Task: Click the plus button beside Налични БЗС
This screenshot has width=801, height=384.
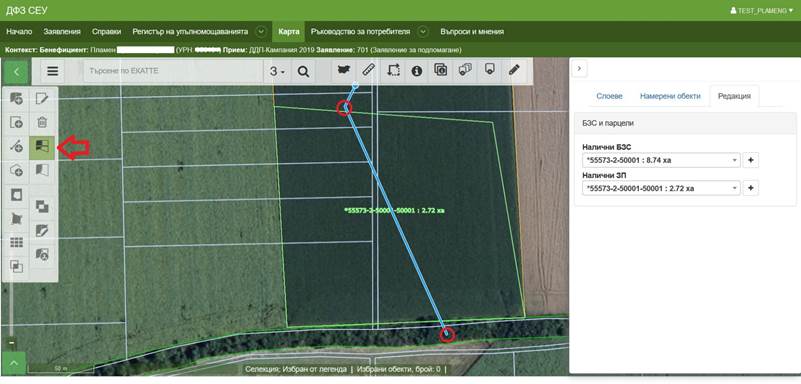Action: pos(750,160)
